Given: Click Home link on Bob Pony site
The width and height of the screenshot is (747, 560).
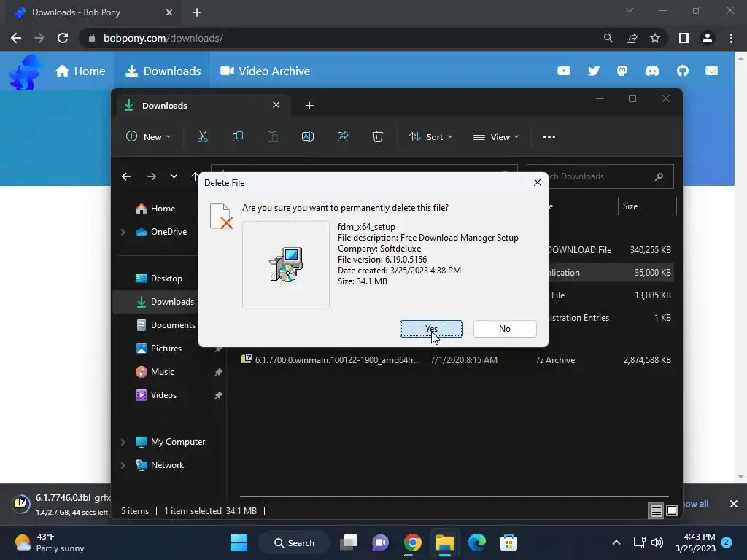Looking at the screenshot, I should (x=80, y=71).
